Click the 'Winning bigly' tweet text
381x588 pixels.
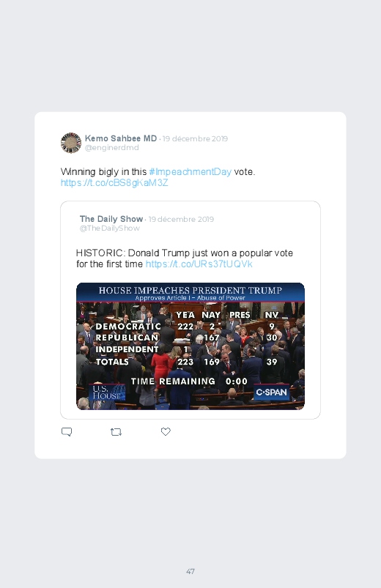tap(158, 177)
